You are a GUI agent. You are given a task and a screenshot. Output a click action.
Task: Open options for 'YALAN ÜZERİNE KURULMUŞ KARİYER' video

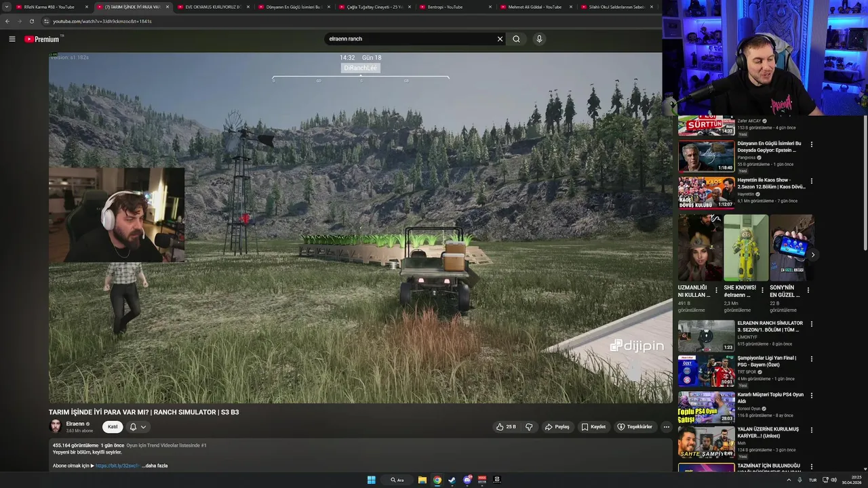pyautogui.click(x=811, y=430)
